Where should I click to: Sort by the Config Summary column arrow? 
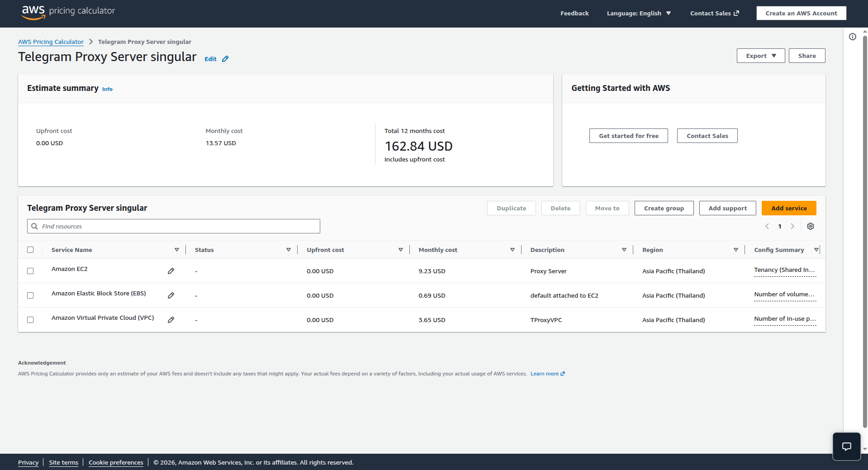(x=816, y=250)
